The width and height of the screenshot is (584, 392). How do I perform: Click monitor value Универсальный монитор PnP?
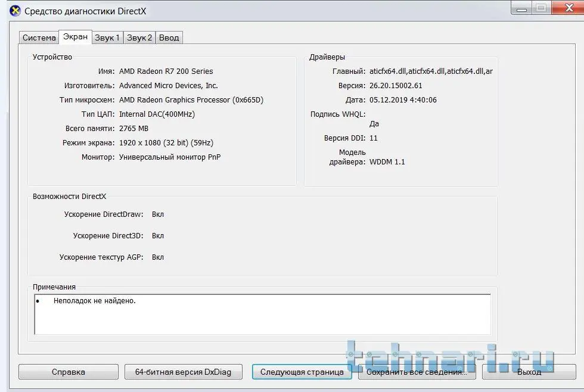170,157
